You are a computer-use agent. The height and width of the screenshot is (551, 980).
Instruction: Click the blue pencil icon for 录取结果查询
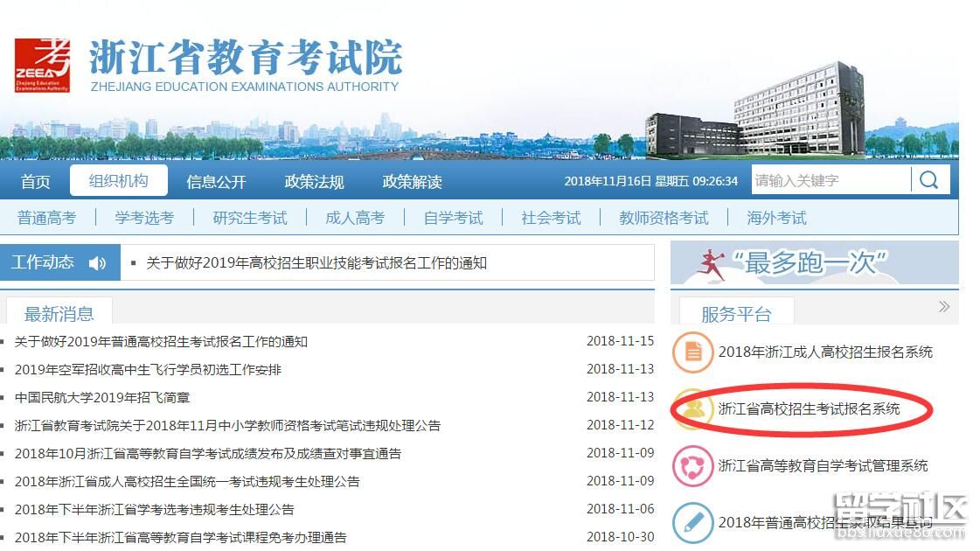tap(692, 522)
